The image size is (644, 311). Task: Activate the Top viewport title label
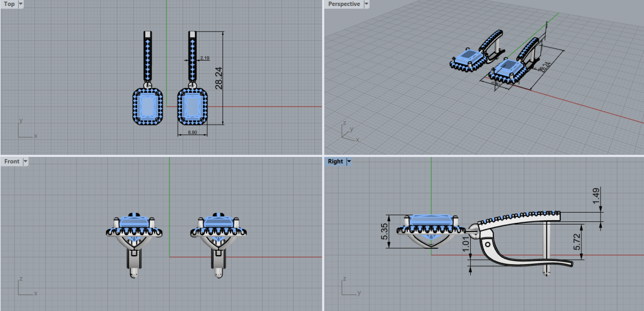point(9,4)
